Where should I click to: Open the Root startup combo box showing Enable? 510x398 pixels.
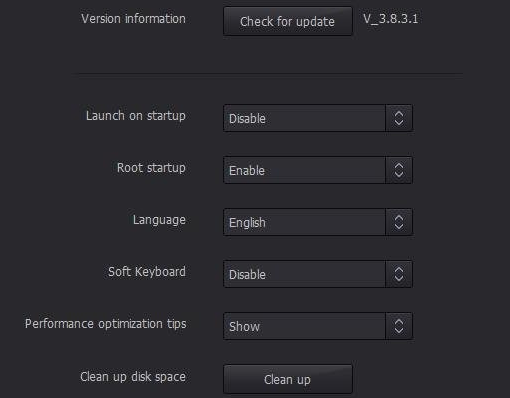tap(318, 170)
